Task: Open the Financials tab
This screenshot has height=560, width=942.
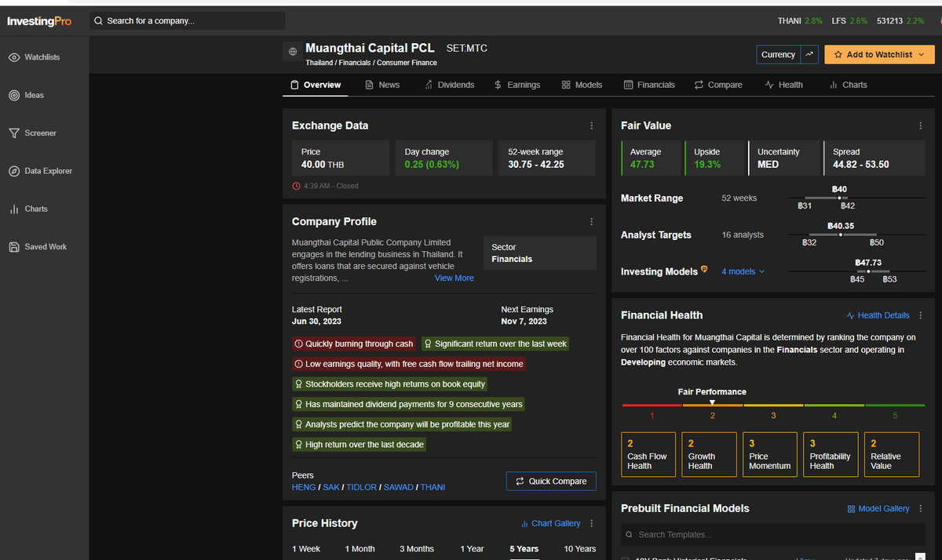Action: [x=649, y=85]
